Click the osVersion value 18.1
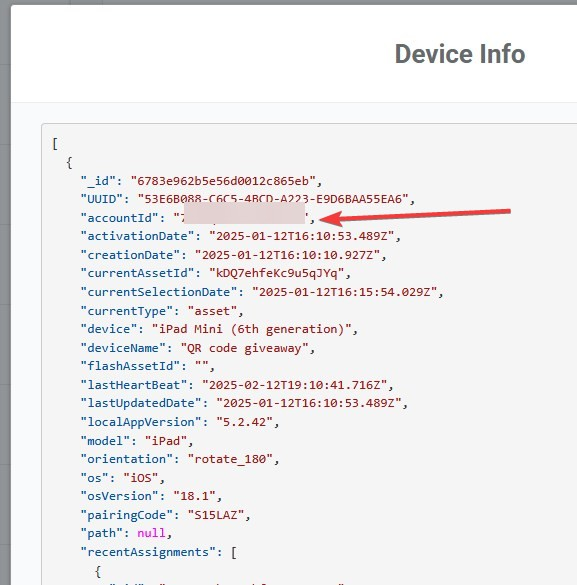Viewport: 577px width, 585px height. click(x=195, y=496)
